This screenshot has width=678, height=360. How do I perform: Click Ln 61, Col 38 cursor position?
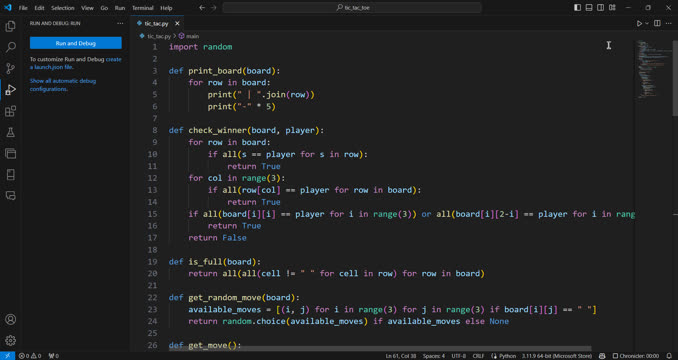(401, 356)
